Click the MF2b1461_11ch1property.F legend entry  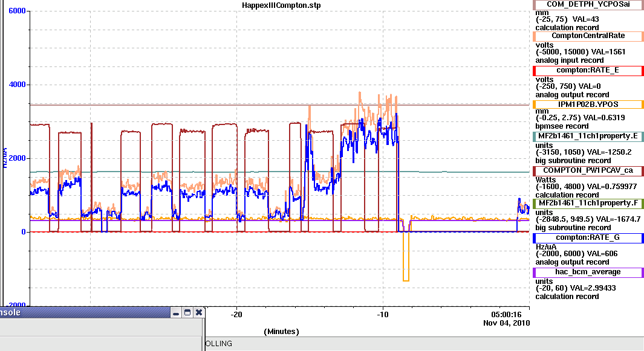point(588,204)
